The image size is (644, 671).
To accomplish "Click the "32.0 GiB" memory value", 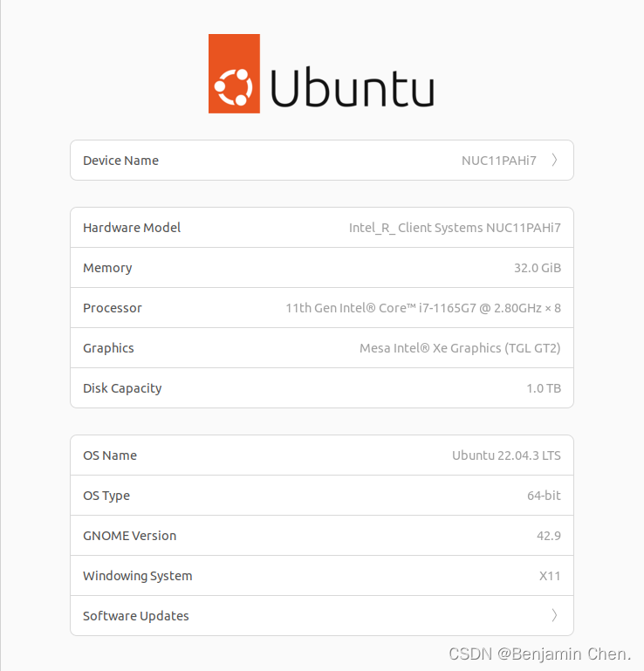I will point(538,268).
